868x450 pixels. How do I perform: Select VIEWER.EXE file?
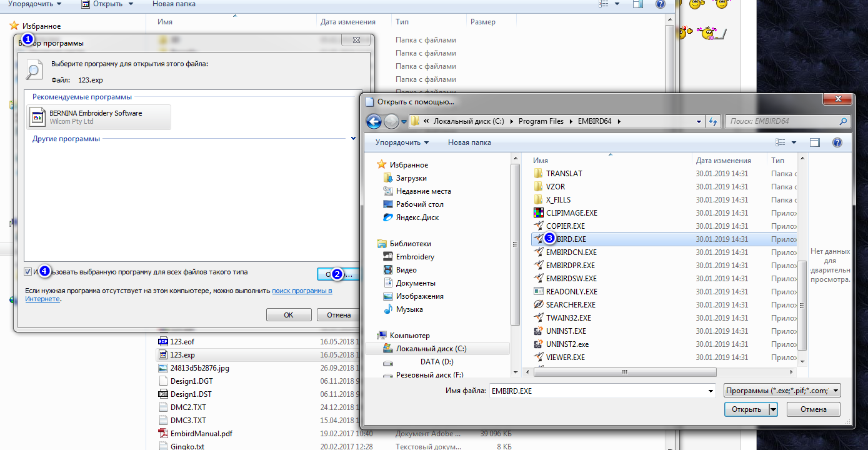(566, 357)
